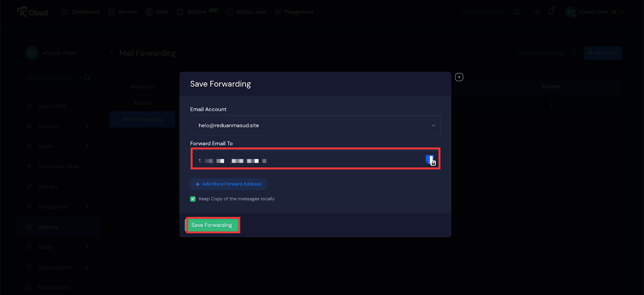Open the activity pulse icon

(537, 12)
